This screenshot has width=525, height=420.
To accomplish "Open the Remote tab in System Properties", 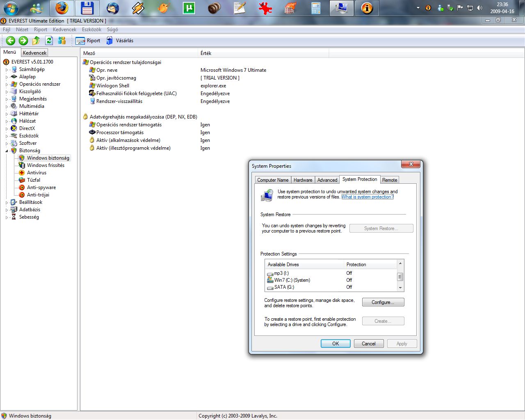I will tap(390, 180).
